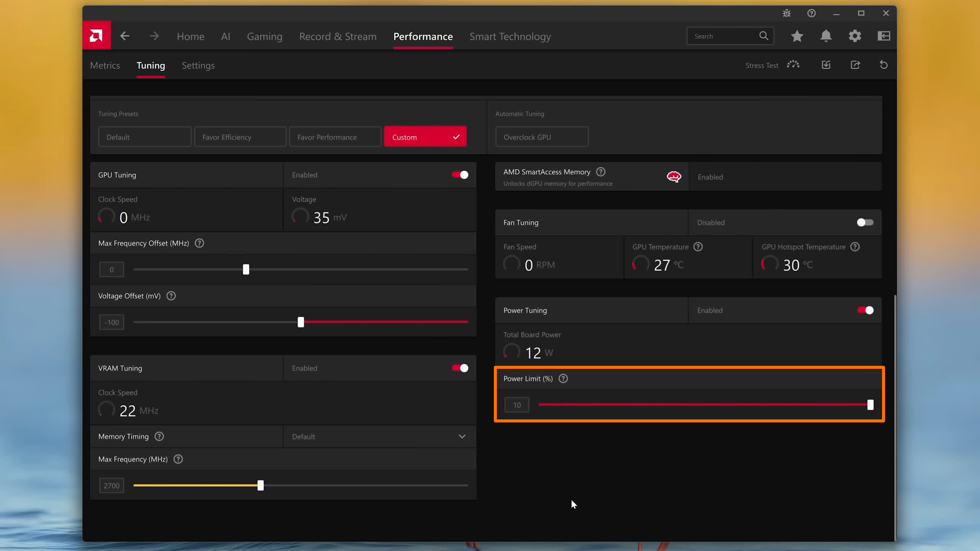This screenshot has height=551, width=980.
Task: Open the Record & Stream tab
Action: pyautogui.click(x=338, y=36)
